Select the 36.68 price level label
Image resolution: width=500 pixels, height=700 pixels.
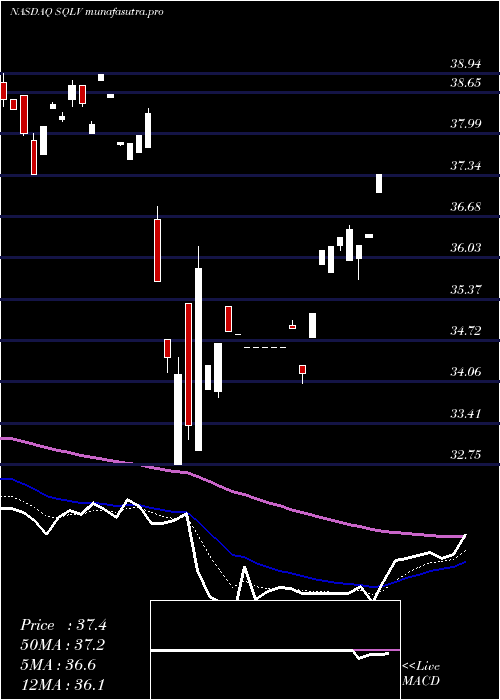pyautogui.click(x=466, y=207)
